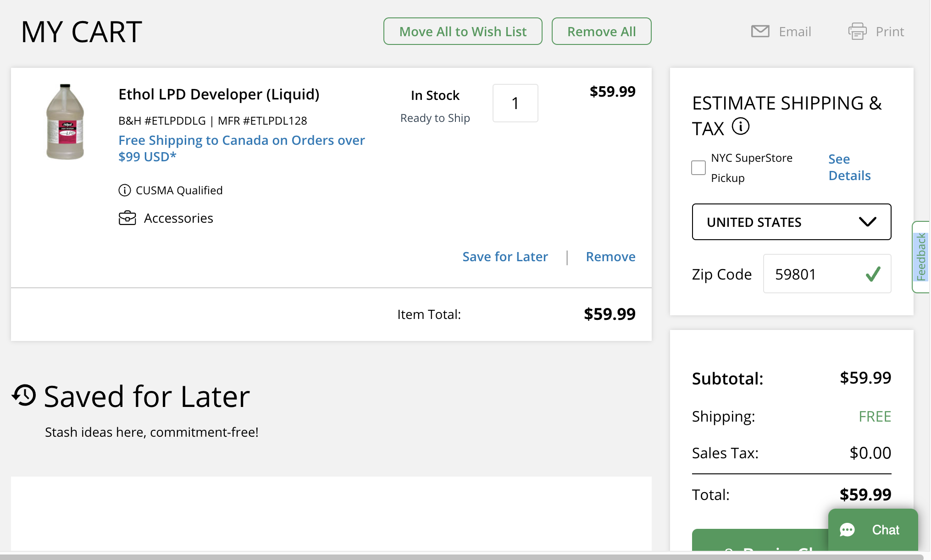The width and height of the screenshot is (931, 560).
Task: Click the Email envelope icon
Action: [760, 31]
